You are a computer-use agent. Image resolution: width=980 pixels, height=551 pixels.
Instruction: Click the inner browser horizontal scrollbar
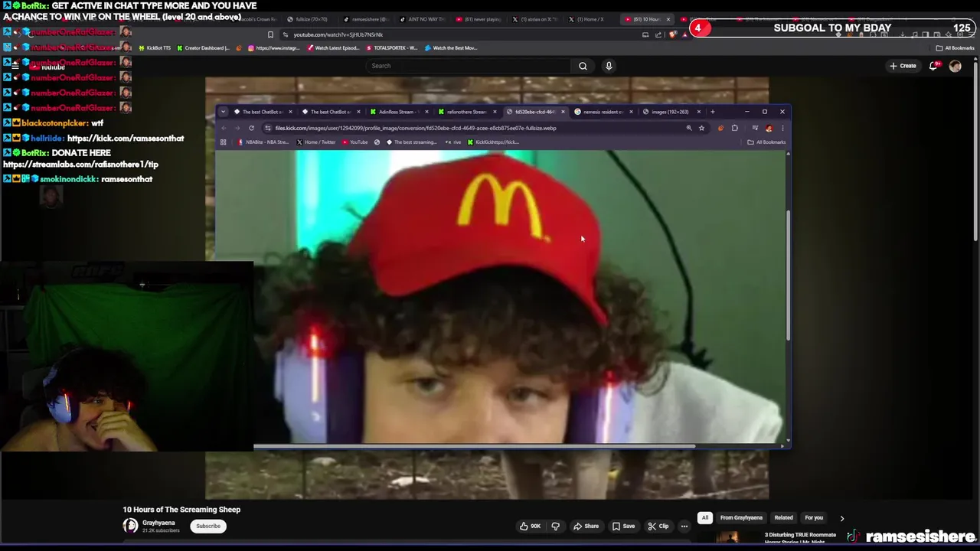[475, 446]
